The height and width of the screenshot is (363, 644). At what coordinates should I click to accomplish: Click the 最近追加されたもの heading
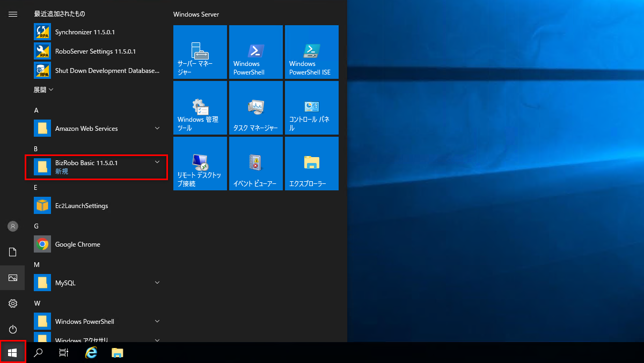pos(60,14)
